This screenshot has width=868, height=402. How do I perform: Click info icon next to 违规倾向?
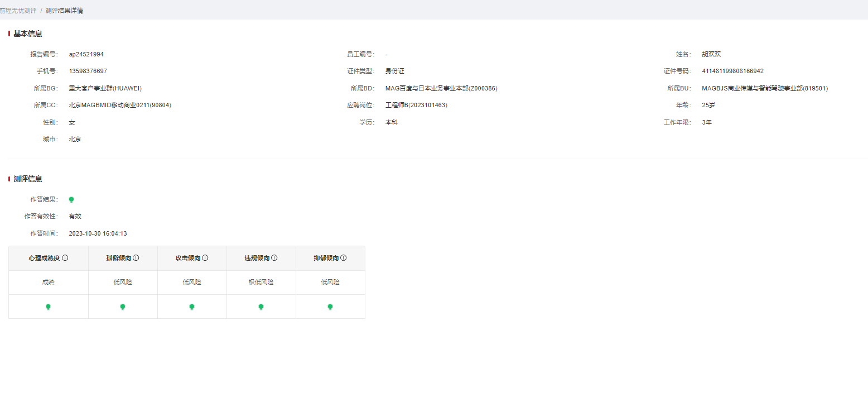274,258
